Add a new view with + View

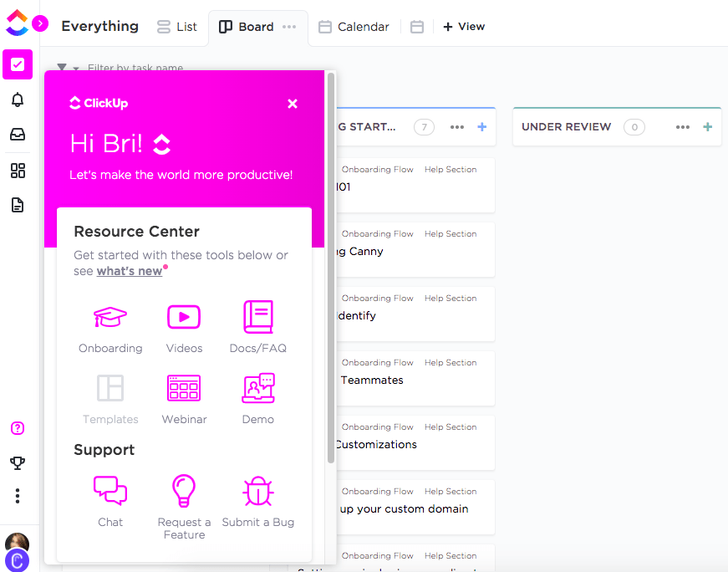[x=464, y=27]
